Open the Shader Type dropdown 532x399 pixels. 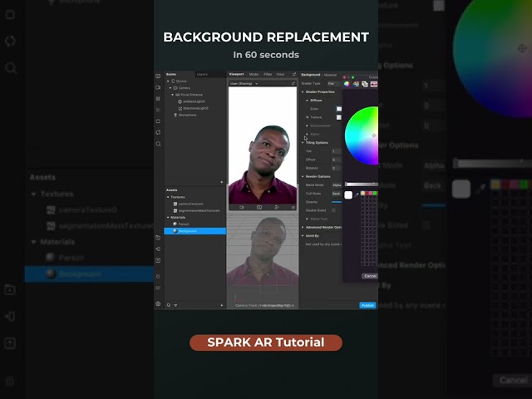[x=334, y=83]
